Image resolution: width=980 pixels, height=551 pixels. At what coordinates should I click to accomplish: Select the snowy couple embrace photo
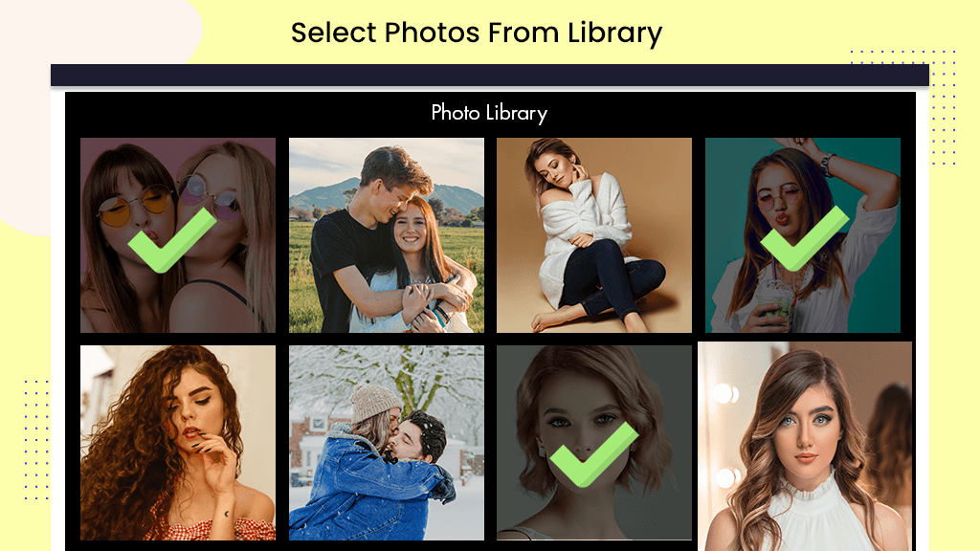tap(387, 443)
